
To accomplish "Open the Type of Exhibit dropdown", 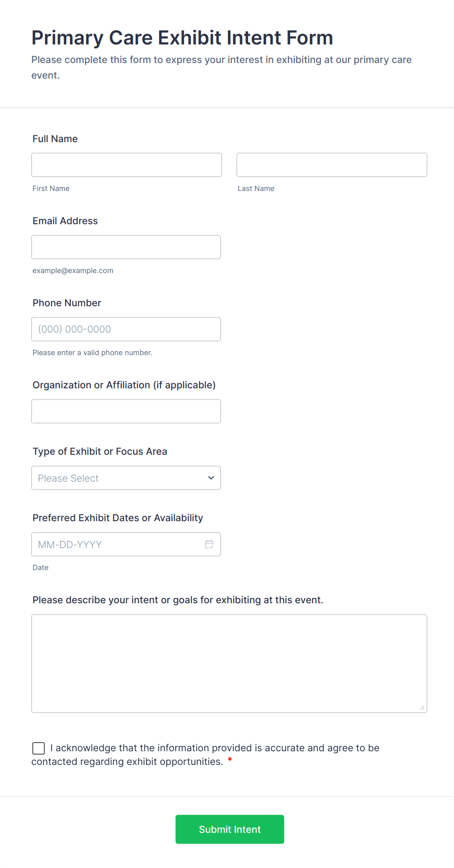I will (x=126, y=478).
